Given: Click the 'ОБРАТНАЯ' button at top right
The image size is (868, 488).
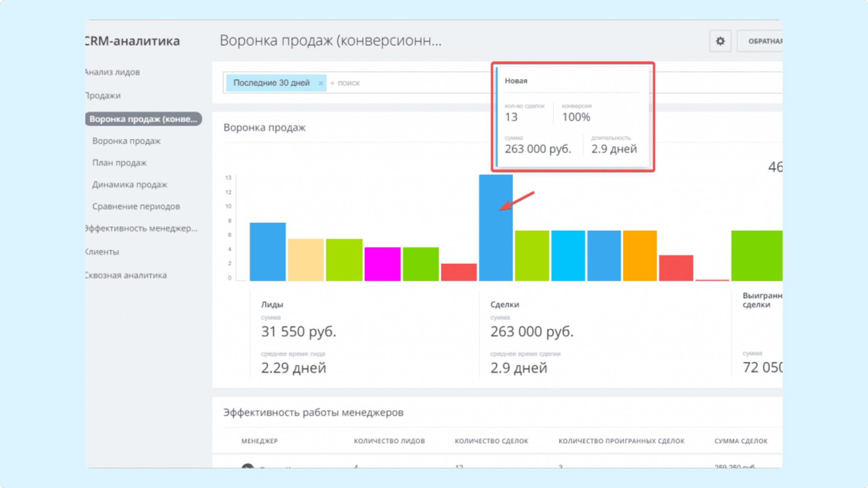Looking at the screenshot, I should (x=762, y=41).
